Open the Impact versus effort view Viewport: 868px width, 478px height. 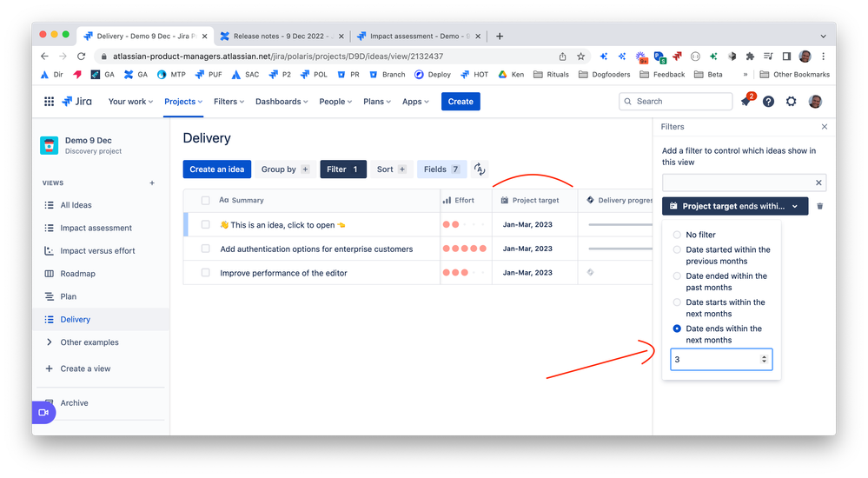[97, 250]
